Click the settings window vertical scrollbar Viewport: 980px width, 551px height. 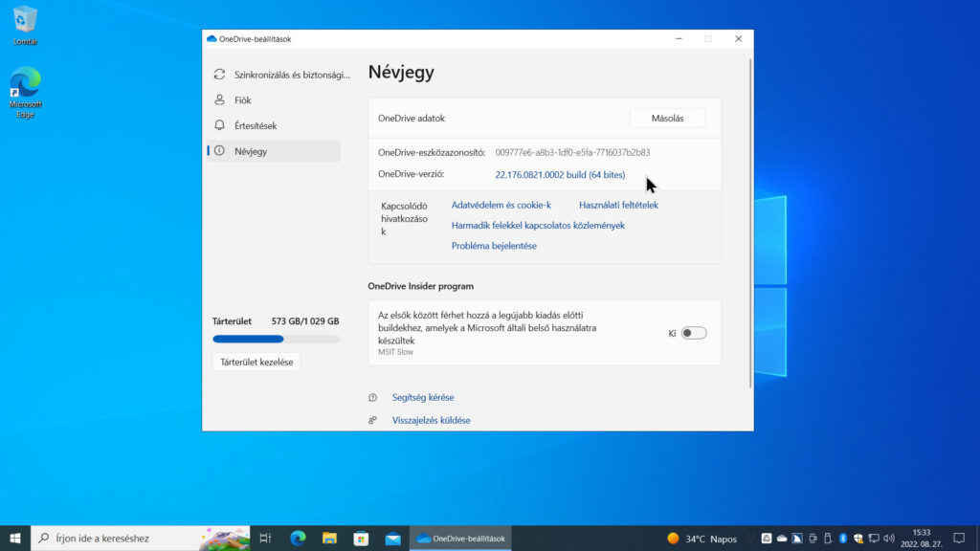pyautogui.click(x=750, y=224)
